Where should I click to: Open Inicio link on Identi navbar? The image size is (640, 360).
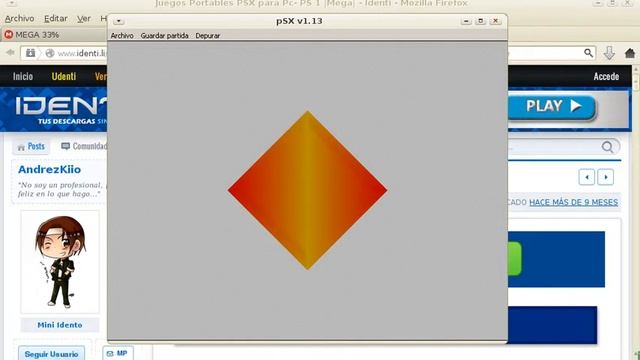pos(23,76)
